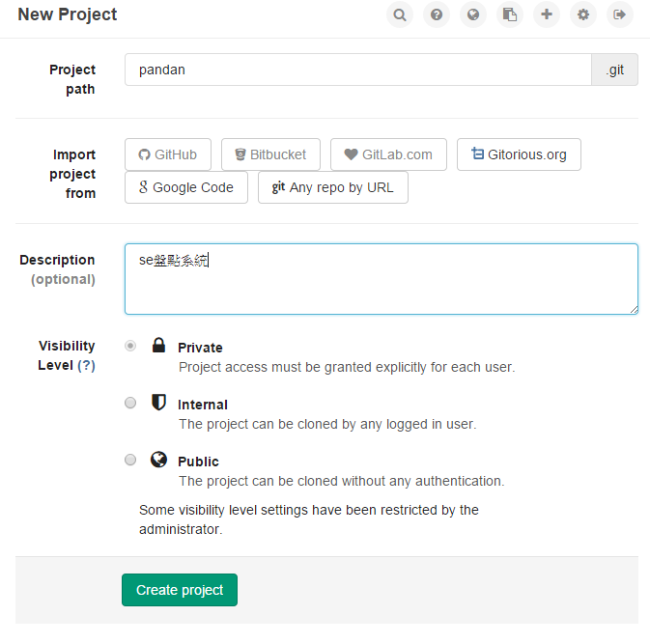The width and height of the screenshot is (650, 644).
Task: Open public area globe icon in header
Action: click(473, 14)
